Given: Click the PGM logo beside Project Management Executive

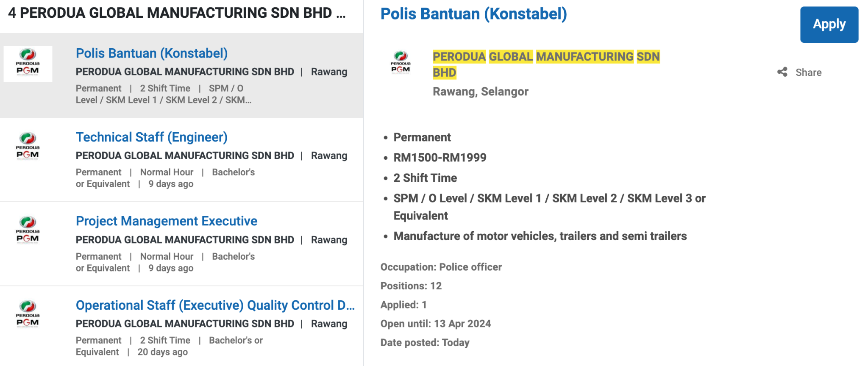Looking at the screenshot, I should pyautogui.click(x=28, y=230).
